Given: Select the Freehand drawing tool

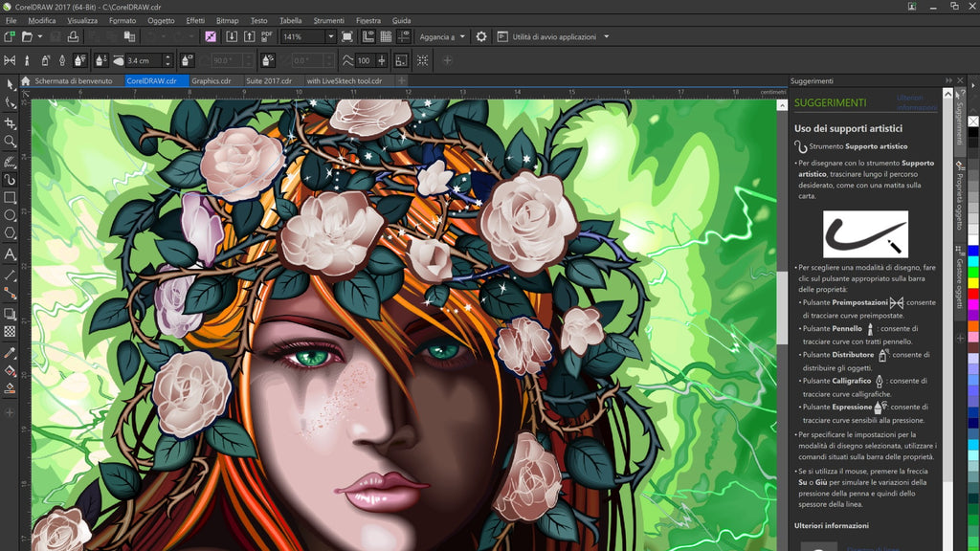Looking at the screenshot, I should (x=10, y=162).
